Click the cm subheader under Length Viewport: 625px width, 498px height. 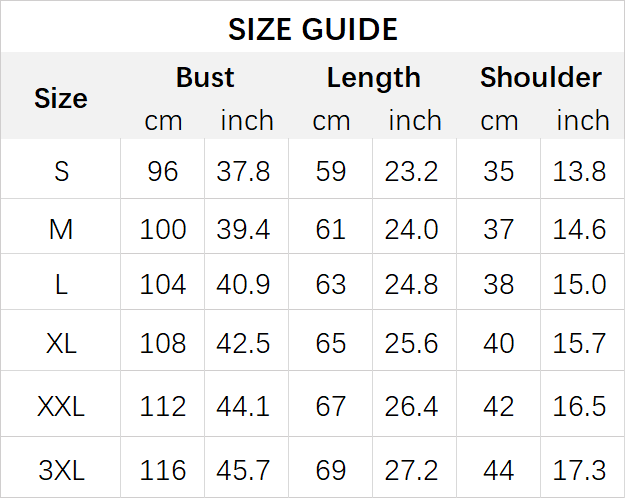coord(331,121)
